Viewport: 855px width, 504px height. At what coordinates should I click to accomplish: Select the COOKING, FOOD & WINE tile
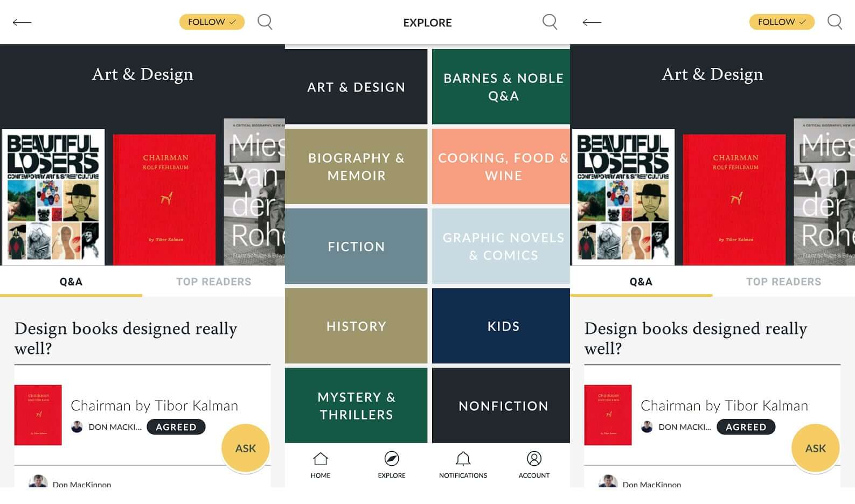(501, 166)
